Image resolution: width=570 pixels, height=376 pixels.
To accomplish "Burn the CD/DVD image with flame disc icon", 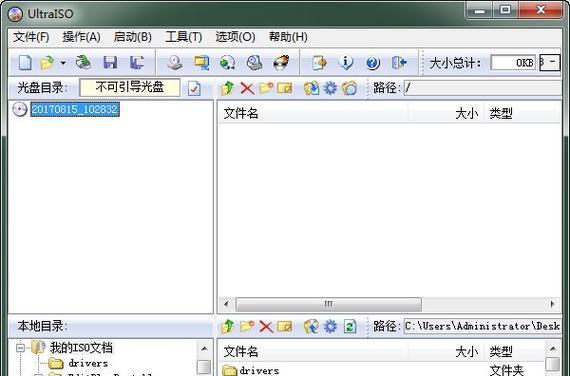I will (281, 63).
